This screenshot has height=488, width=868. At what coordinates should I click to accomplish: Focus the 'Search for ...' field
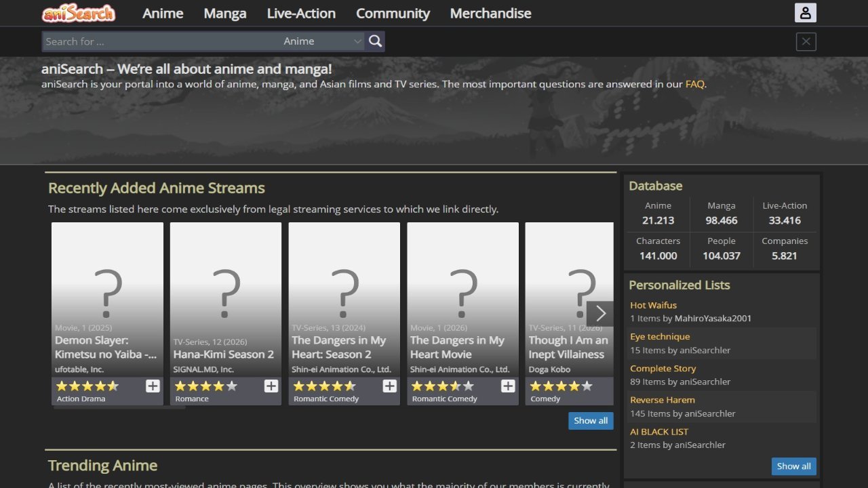[x=161, y=41]
